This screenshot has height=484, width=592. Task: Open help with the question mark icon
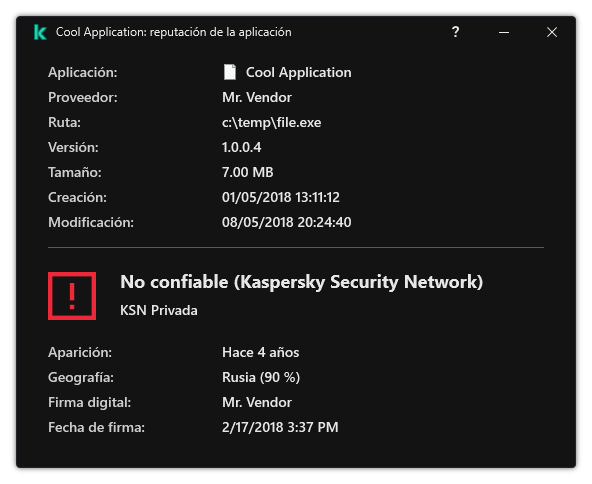tap(456, 32)
